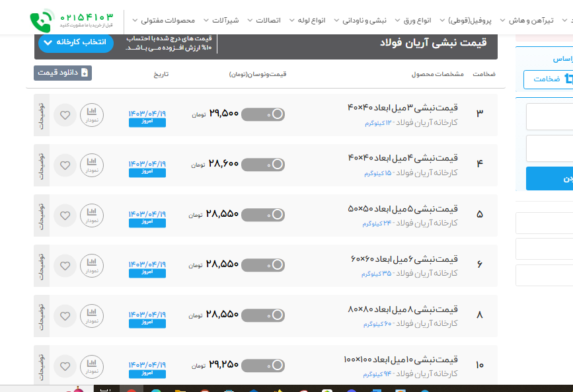The image size is (573, 392).
Task: Add the 10mm 100×100 angle to favorites
Action: [65, 366]
